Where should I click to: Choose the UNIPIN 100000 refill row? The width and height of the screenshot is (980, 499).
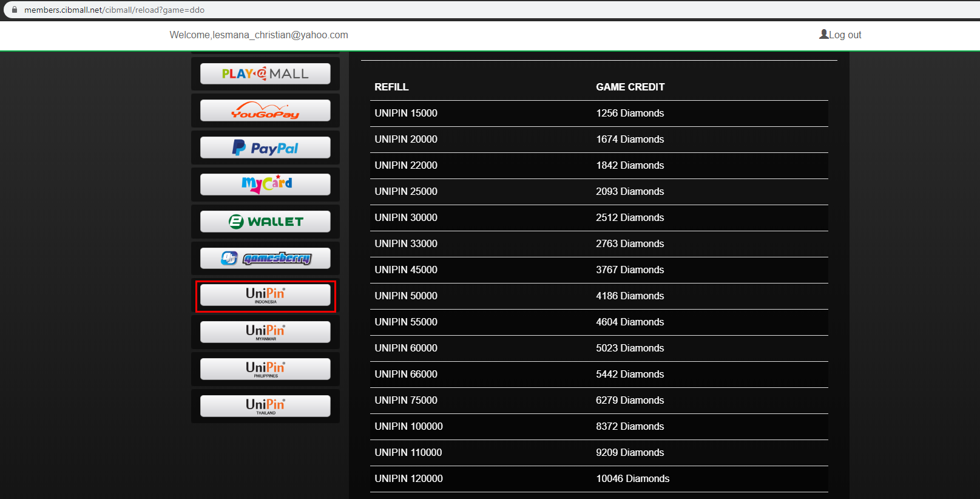click(599, 427)
